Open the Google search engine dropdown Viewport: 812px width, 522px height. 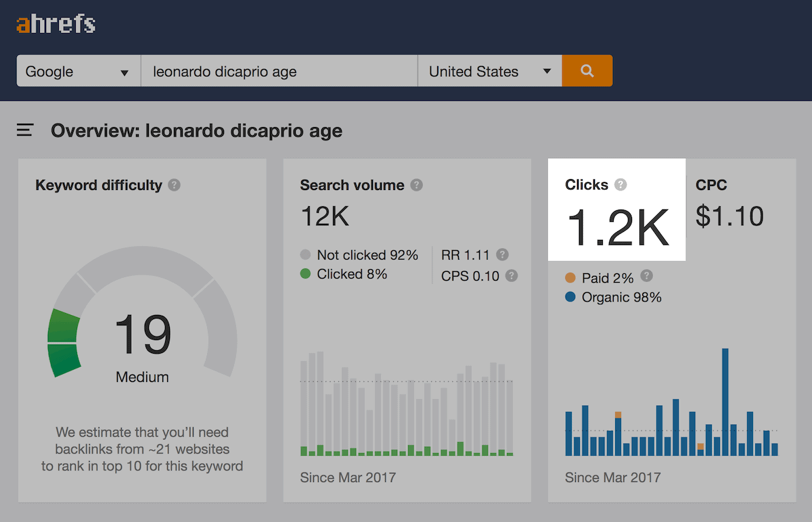(78, 71)
